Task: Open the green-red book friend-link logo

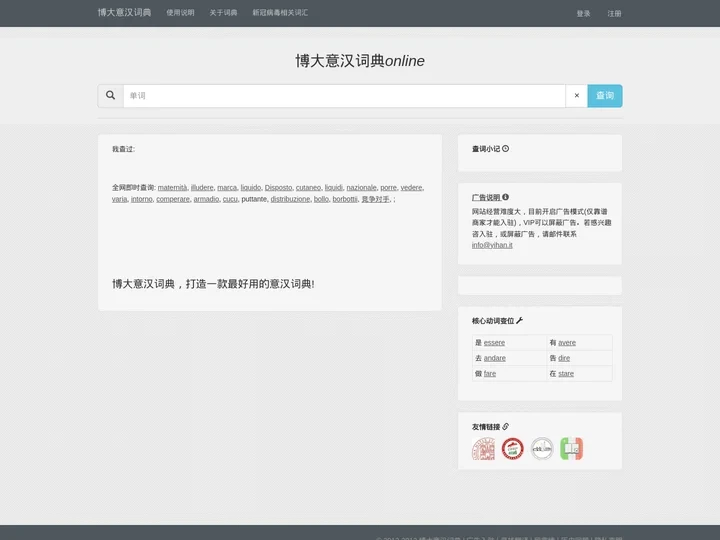Action: pos(572,449)
